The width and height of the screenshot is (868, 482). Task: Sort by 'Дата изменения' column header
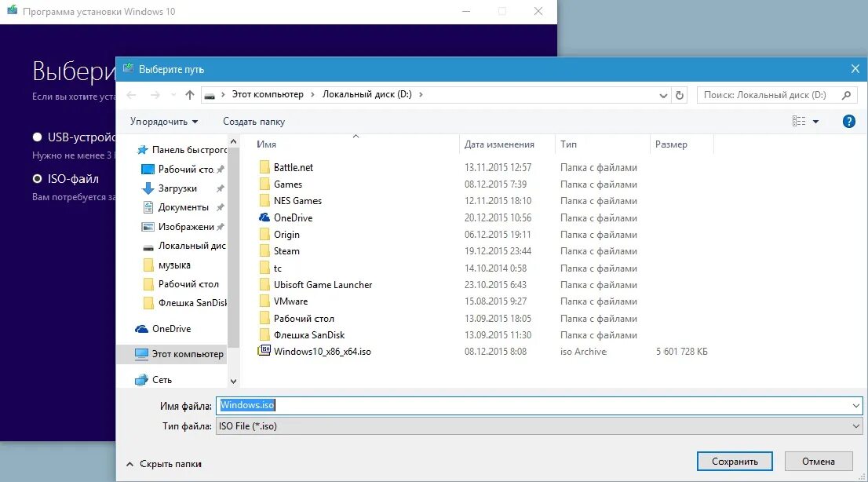tap(499, 144)
